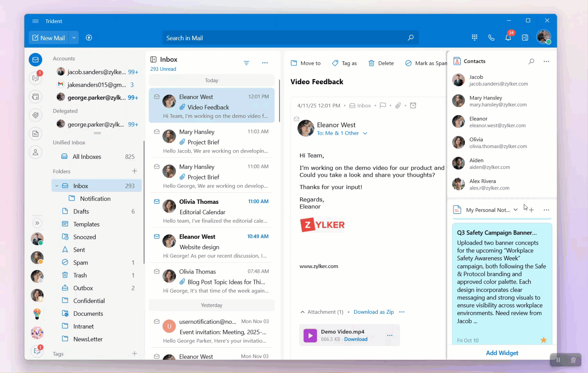The width and height of the screenshot is (588, 373).
Task: Mark Eleanor West Website design as read
Action: [157, 236]
